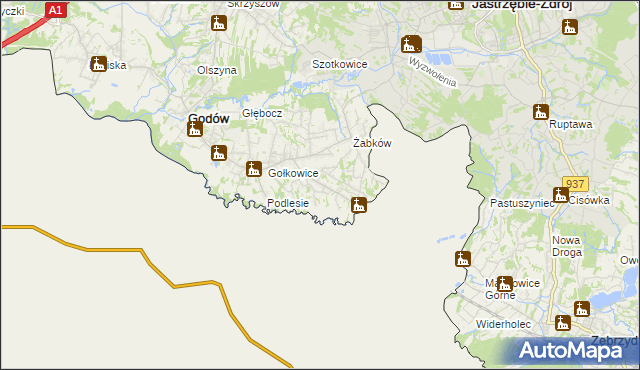This screenshot has width=640, height=370.
Task: Click the Gołkowice village label
Action: click(293, 173)
